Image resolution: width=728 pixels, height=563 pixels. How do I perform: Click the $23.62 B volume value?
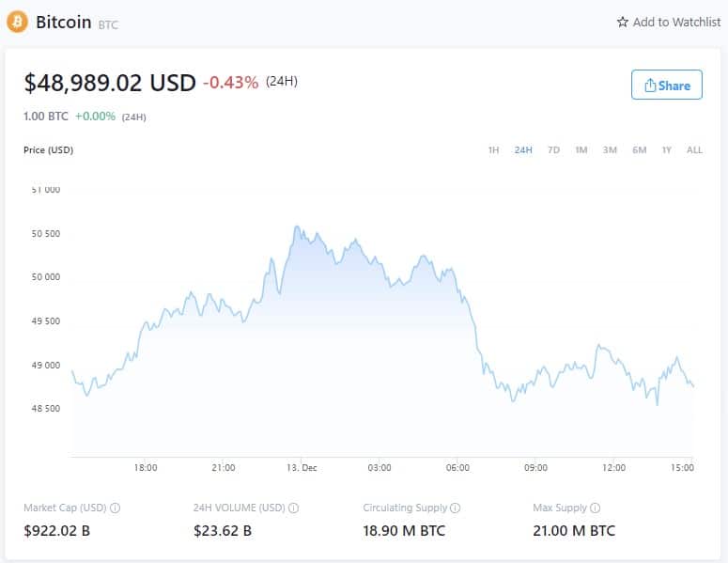[223, 530]
